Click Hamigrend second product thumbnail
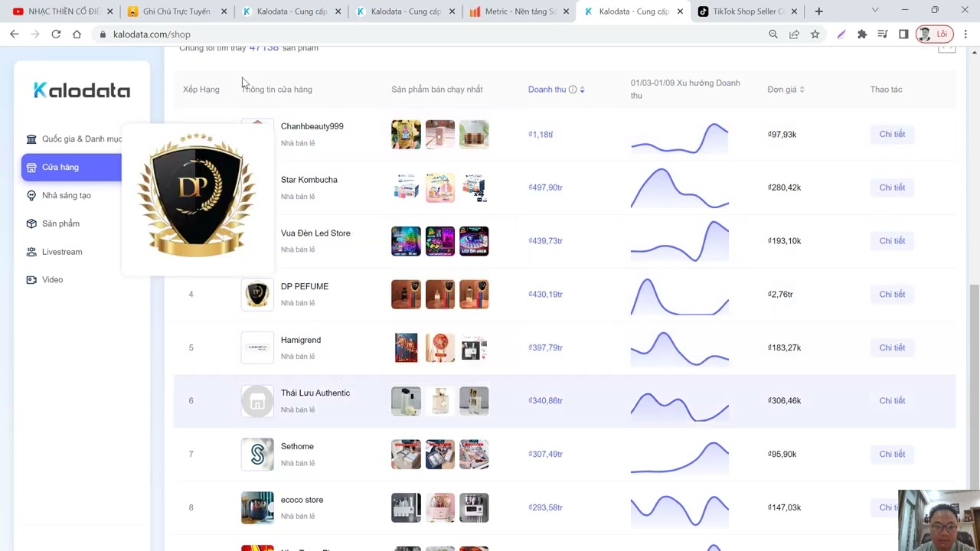Screen dimensions: 980x551 (440, 347)
